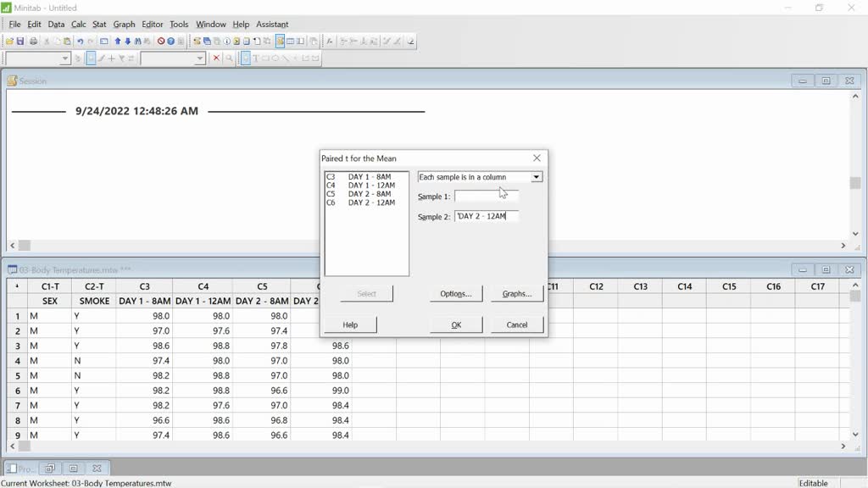
Task: Click the Open Project folder icon
Action: (x=10, y=41)
